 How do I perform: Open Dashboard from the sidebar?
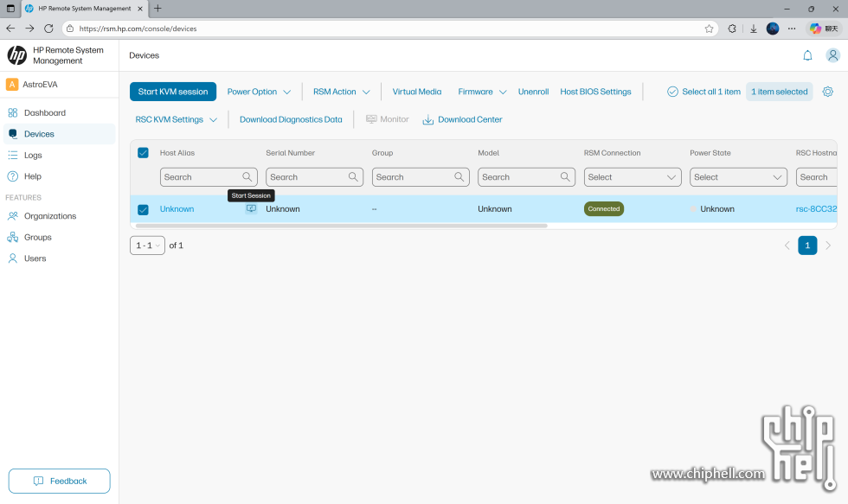(44, 113)
